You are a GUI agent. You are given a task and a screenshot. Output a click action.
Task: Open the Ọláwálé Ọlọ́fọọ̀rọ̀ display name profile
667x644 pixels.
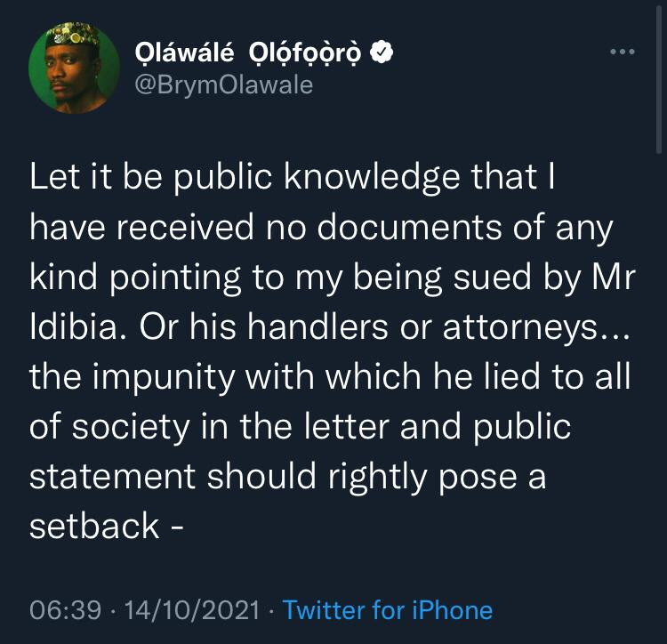pyautogui.click(x=248, y=52)
